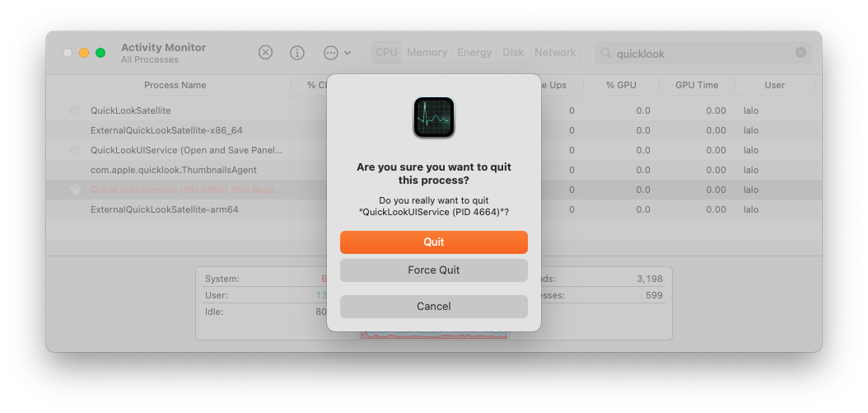Screen dimensions: 868x413
Task: Select the ExternalQuickLookSatellite-arm64 process row
Action: [x=433, y=210]
